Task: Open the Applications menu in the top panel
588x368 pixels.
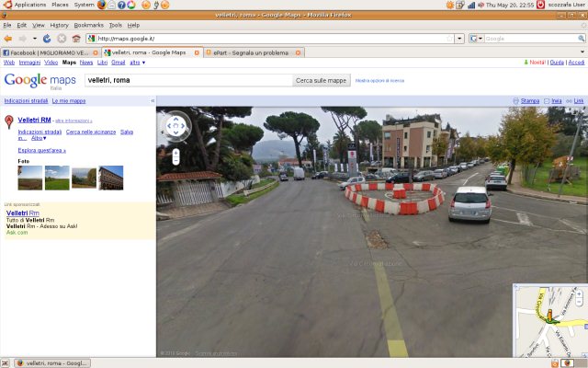Action: tap(30, 5)
